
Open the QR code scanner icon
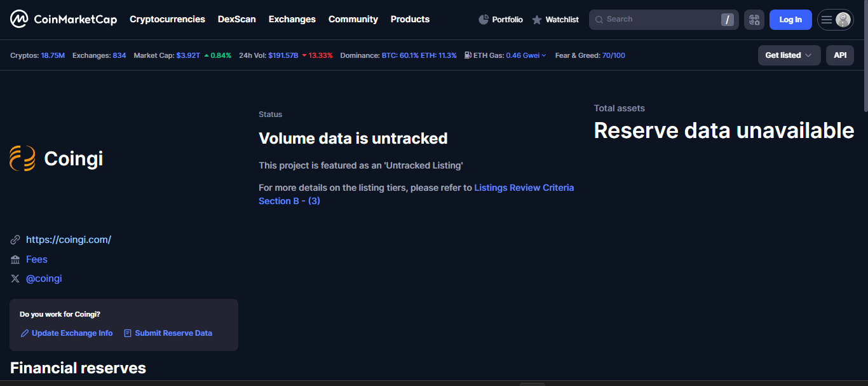tap(754, 20)
